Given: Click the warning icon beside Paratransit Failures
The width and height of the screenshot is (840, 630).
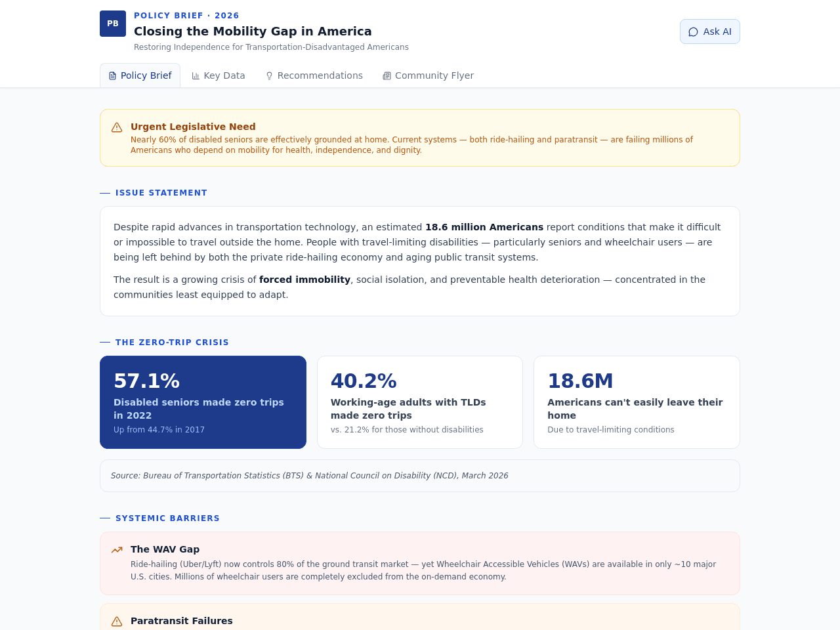Looking at the screenshot, I should click(x=117, y=621).
